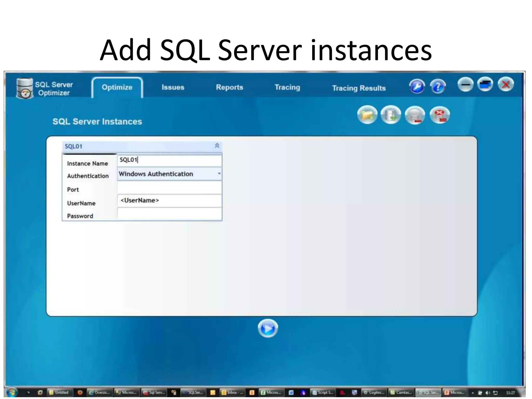
Task: Focus the Instance Name field containing SQL01
Action: tap(170, 160)
